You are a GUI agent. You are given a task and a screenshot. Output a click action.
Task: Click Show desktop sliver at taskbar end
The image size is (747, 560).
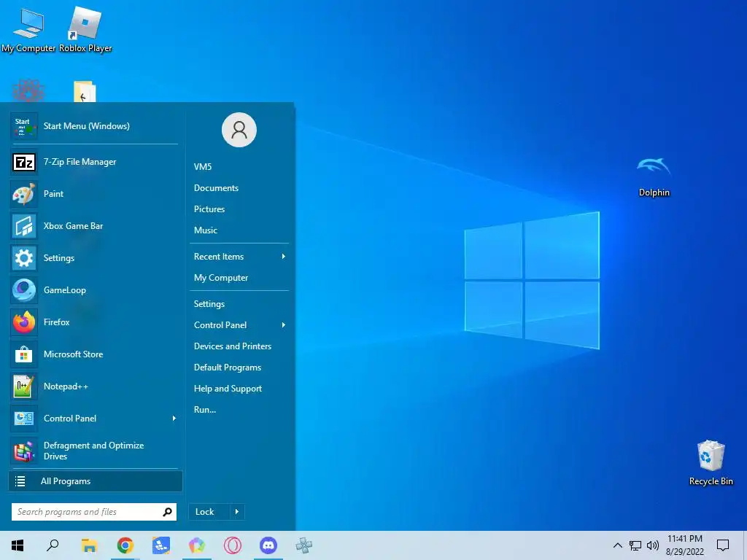[745, 545]
